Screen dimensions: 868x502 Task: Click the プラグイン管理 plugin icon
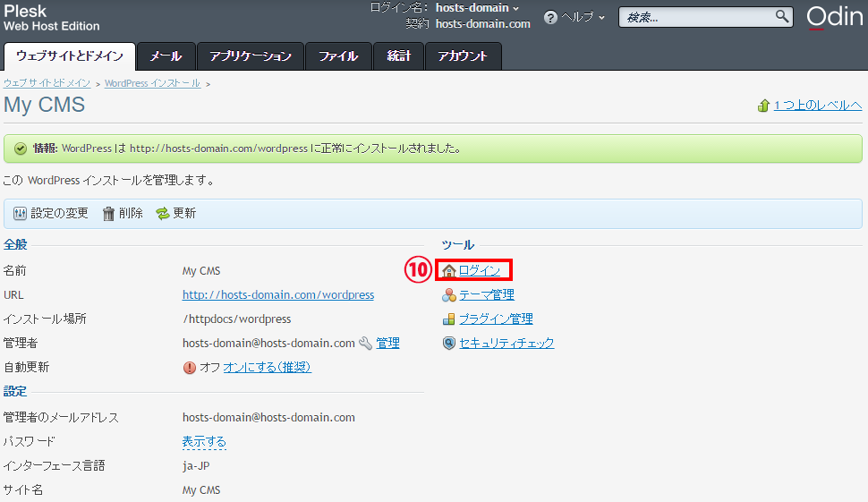pyautogui.click(x=449, y=319)
